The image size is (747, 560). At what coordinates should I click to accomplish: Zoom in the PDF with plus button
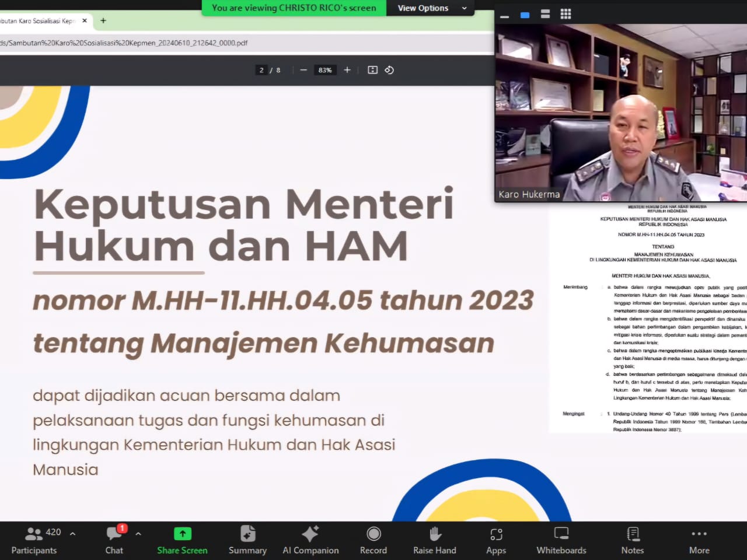[347, 70]
